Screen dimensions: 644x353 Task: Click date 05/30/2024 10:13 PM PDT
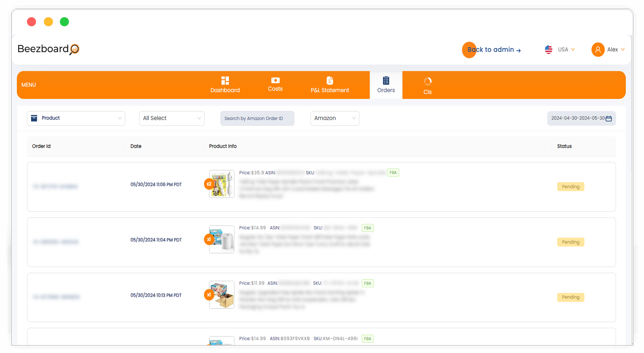pyautogui.click(x=156, y=295)
